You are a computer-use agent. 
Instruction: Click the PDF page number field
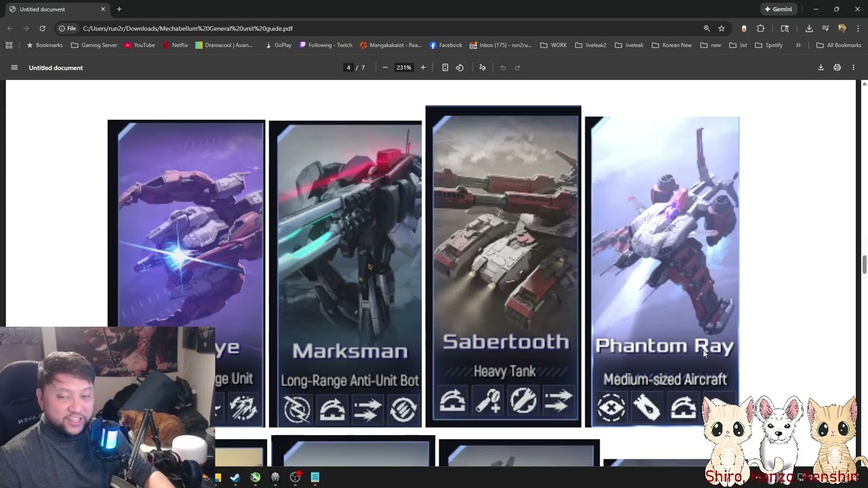[x=349, y=68]
